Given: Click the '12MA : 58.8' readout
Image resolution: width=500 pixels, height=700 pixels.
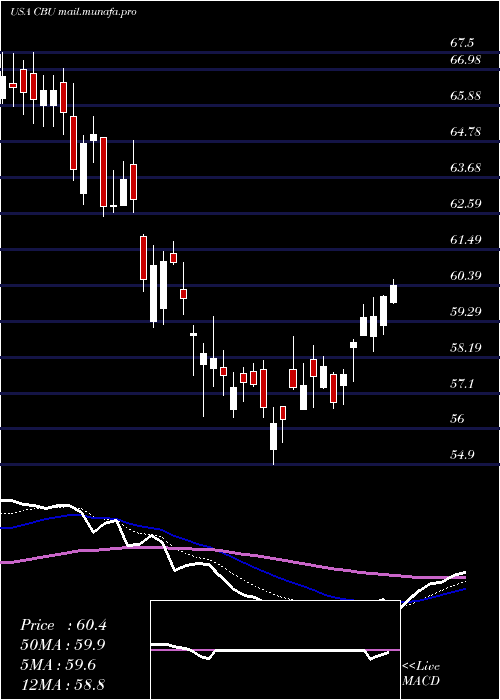Looking at the screenshot, I should pyautogui.click(x=63, y=684).
